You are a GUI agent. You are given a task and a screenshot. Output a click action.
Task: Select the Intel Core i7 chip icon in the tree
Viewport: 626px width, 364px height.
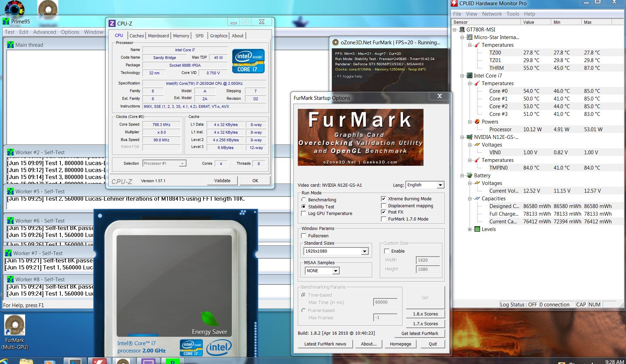470,76
